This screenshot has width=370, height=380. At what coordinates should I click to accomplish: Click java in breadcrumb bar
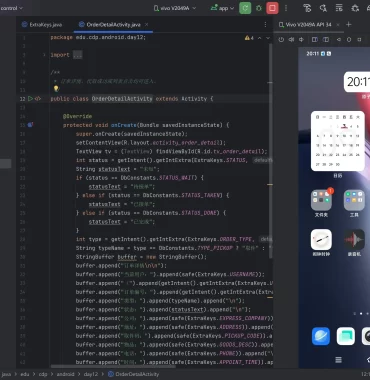coord(6,374)
